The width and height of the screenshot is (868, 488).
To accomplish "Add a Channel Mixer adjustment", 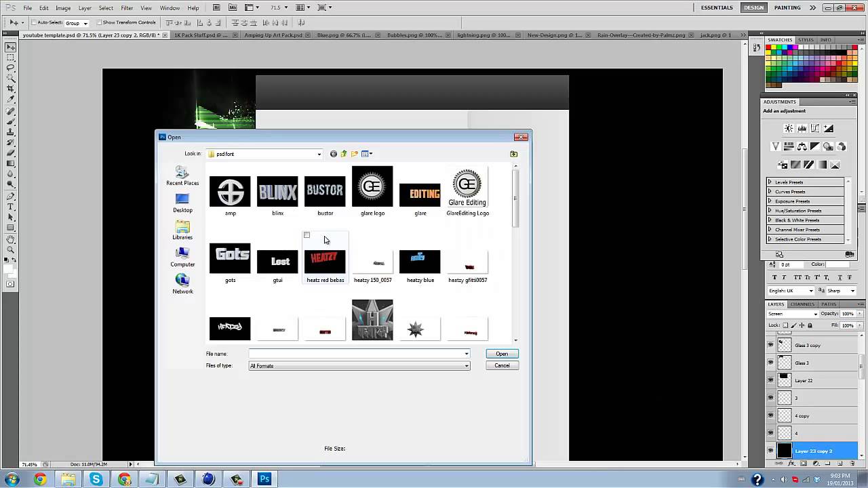I will point(842,146).
